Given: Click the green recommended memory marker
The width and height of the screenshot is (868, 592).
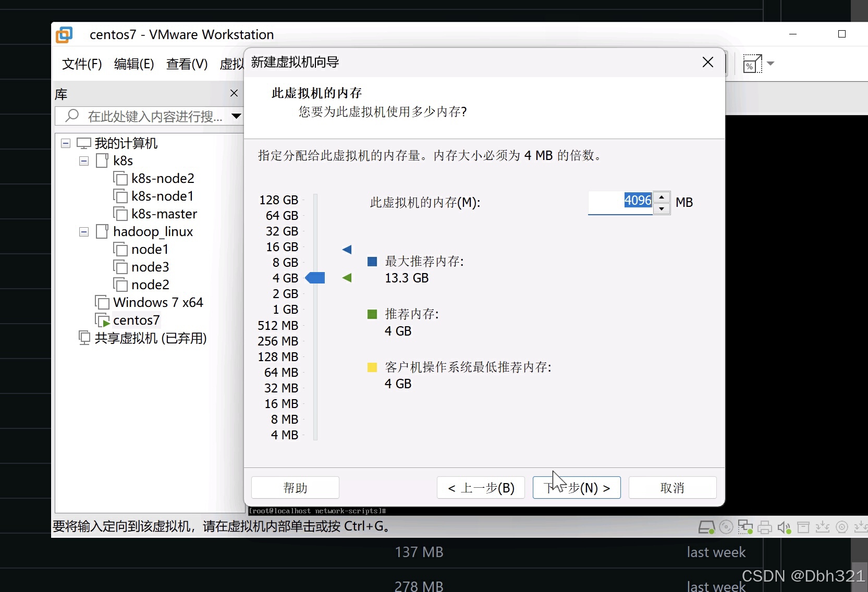Looking at the screenshot, I should [x=347, y=278].
